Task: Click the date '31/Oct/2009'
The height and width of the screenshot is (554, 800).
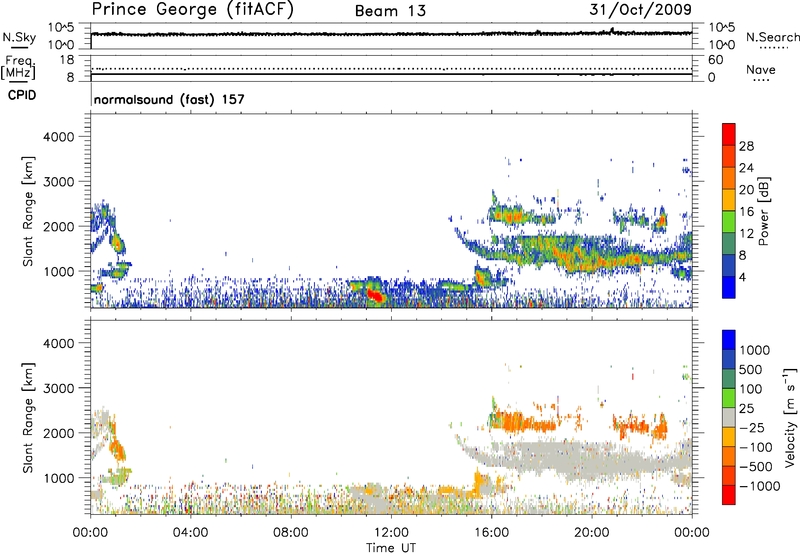Action: click(640, 9)
